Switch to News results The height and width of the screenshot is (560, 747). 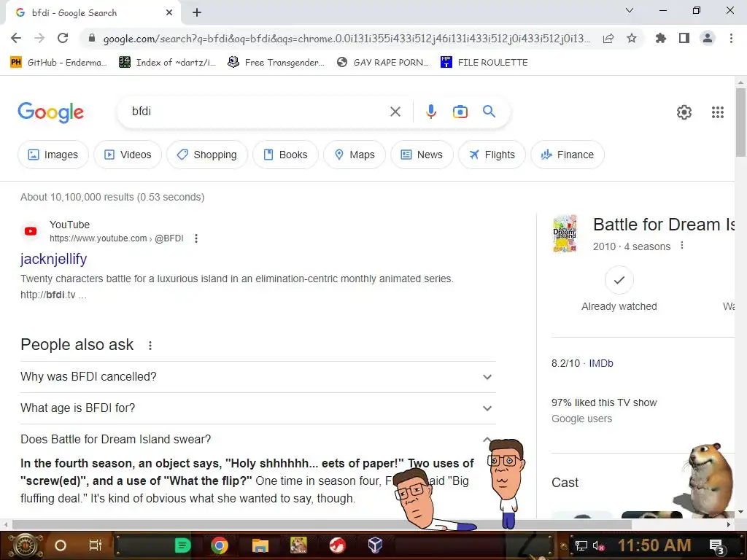(422, 155)
